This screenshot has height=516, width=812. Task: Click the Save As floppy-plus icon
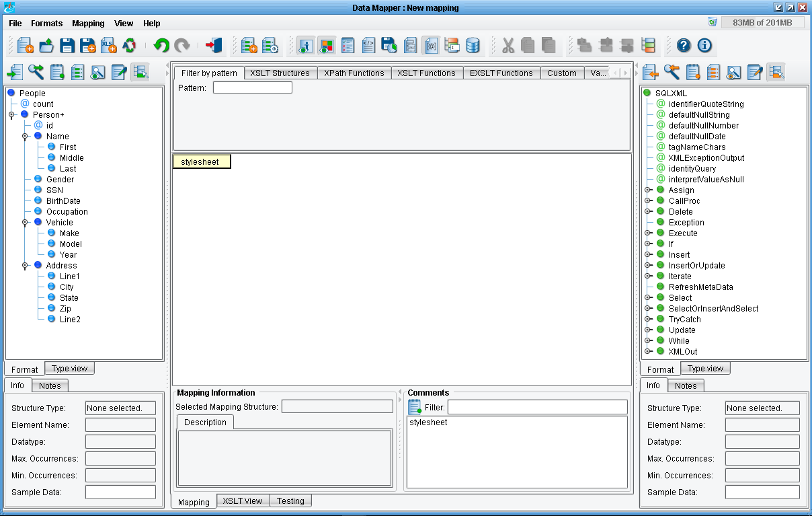click(x=88, y=45)
